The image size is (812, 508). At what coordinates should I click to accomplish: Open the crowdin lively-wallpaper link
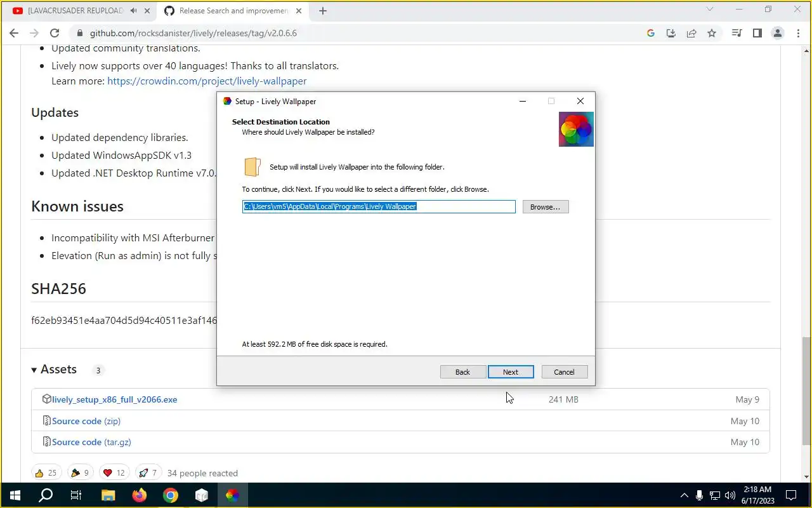pyautogui.click(x=207, y=81)
